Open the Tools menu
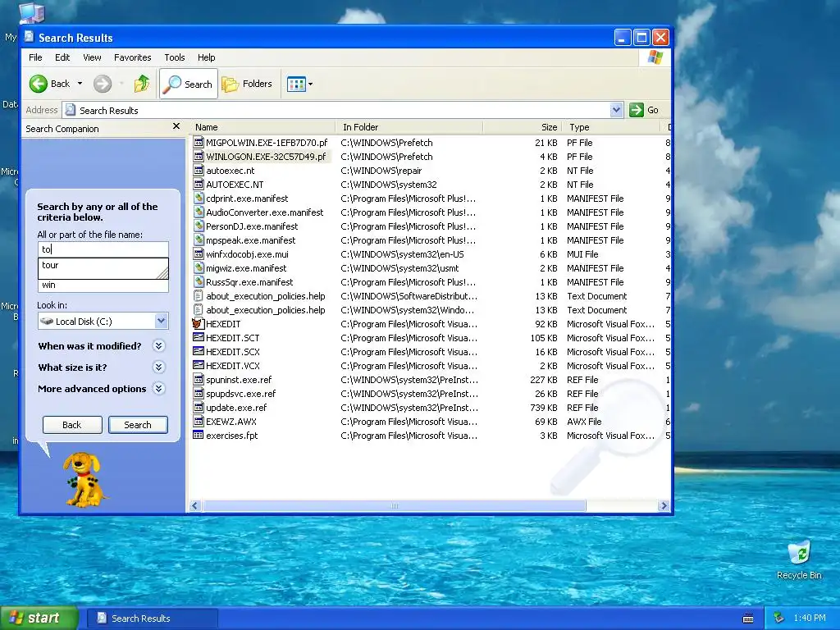Image resolution: width=840 pixels, height=630 pixels. [174, 57]
